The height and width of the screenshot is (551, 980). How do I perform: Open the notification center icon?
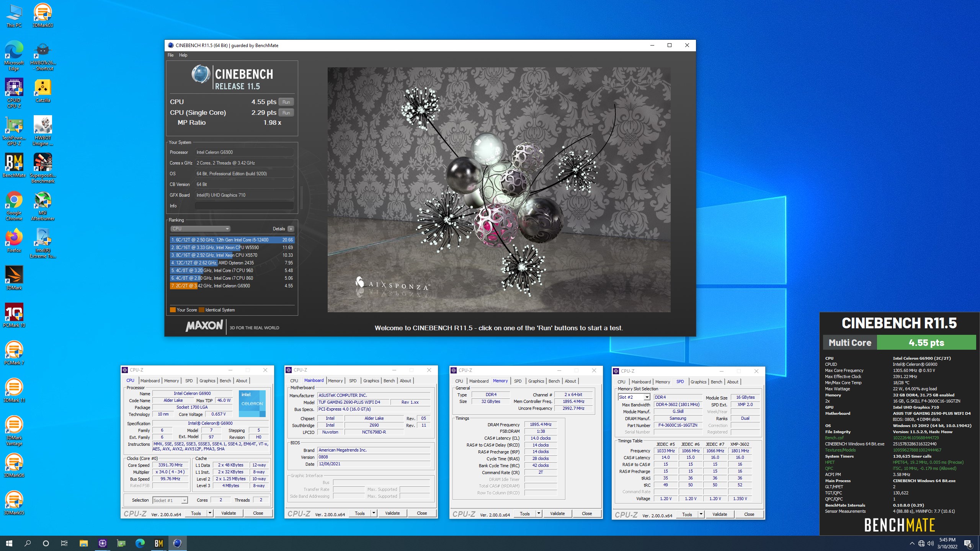tap(968, 543)
